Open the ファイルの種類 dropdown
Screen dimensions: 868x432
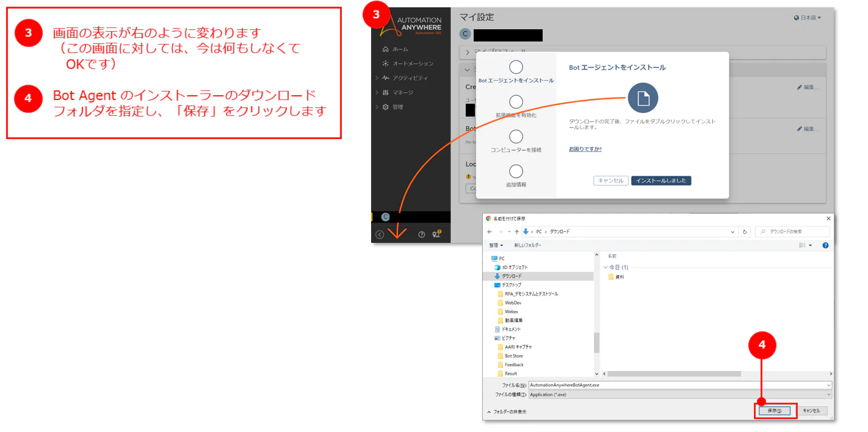tap(680, 395)
